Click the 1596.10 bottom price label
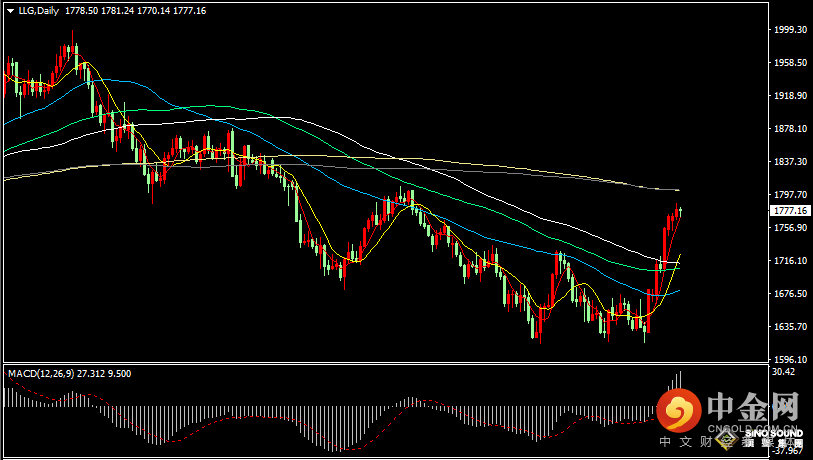The height and width of the screenshot is (460, 813). [x=790, y=360]
